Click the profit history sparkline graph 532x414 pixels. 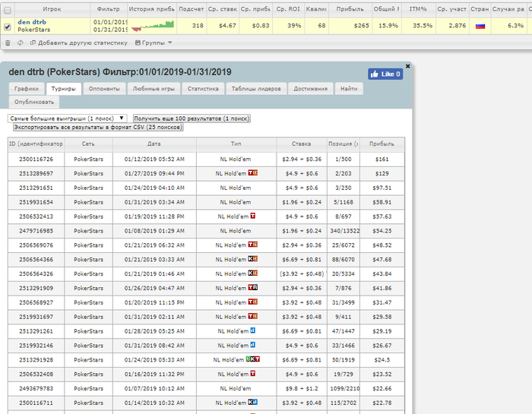coord(153,26)
